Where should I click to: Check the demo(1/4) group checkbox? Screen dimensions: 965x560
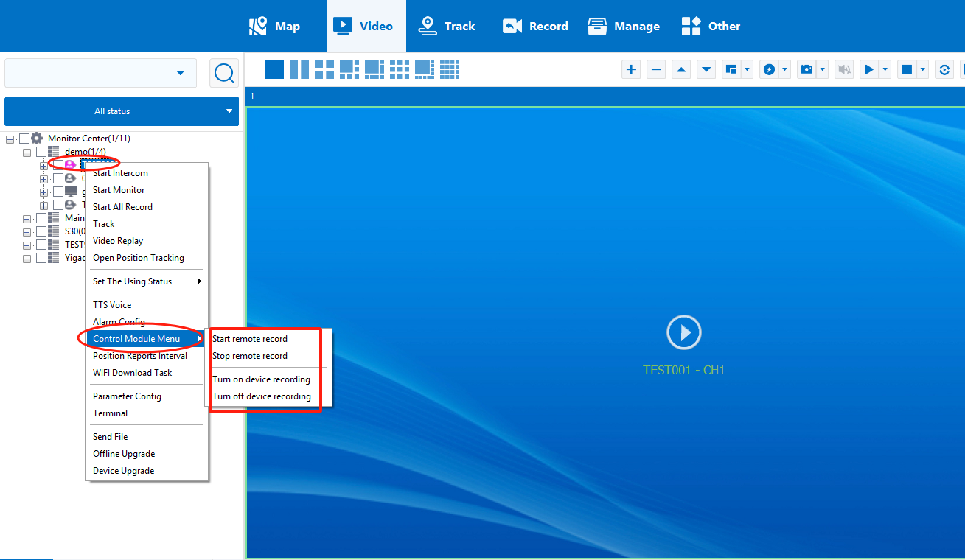(x=41, y=152)
